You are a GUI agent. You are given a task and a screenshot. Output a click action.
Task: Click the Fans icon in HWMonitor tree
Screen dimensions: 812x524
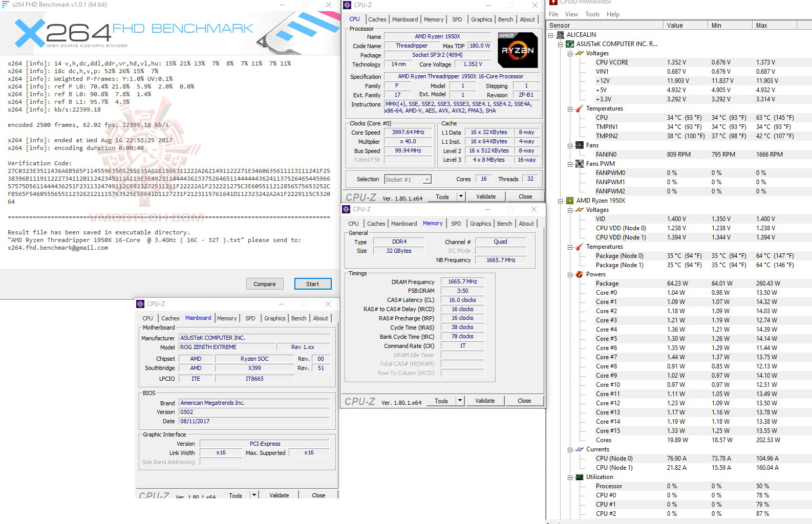579,145
